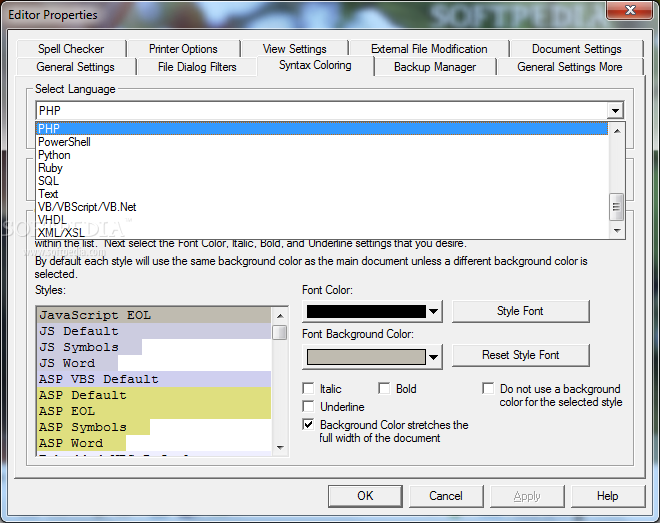Collapse the Select Language dropdown arrow
This screenshot has width=660, height=523.
pyautogui.click(x=615, y=111)
